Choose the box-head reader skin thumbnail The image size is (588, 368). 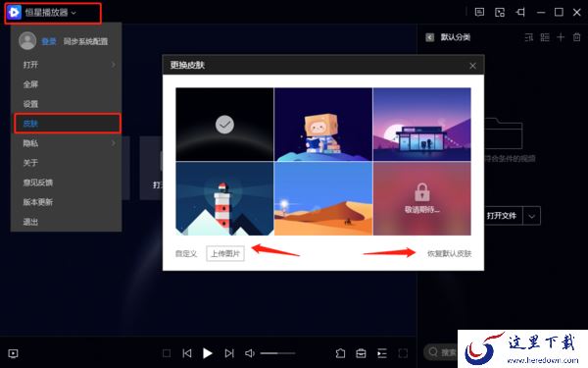(x=323, y=125)
